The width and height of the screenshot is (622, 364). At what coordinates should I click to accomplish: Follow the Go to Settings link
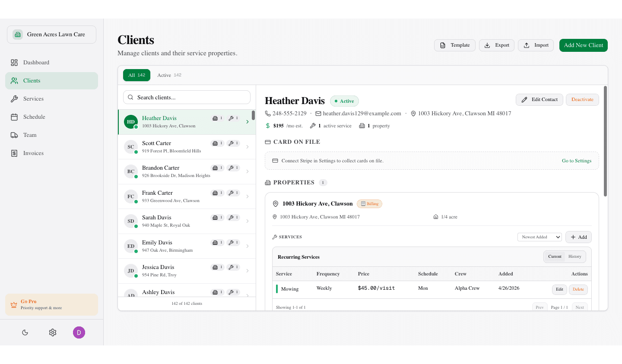pyautogui.click(x=576, y=160)
